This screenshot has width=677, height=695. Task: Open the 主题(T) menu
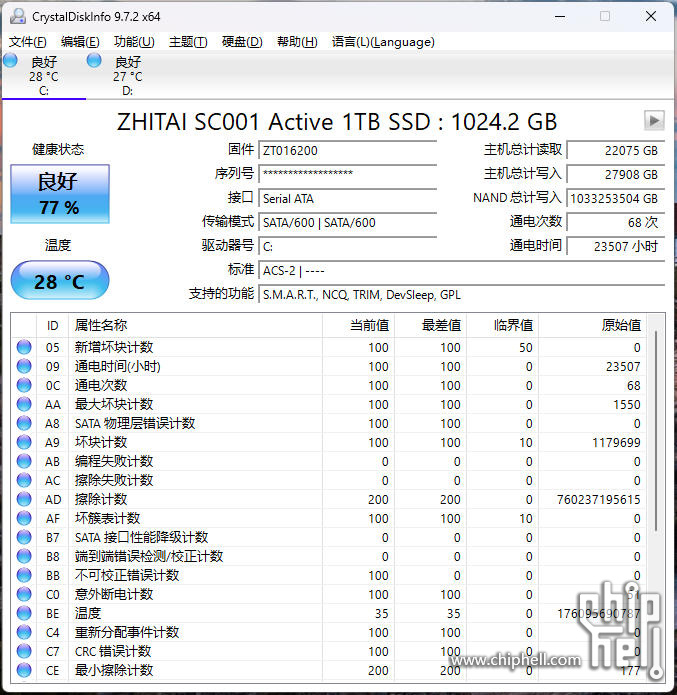[x=188, y=42]
